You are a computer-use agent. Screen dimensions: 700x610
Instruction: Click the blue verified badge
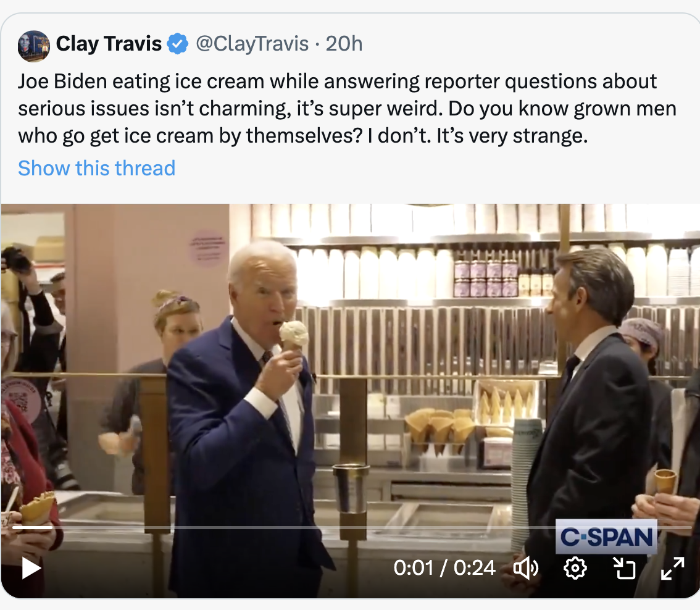(178, 44)
